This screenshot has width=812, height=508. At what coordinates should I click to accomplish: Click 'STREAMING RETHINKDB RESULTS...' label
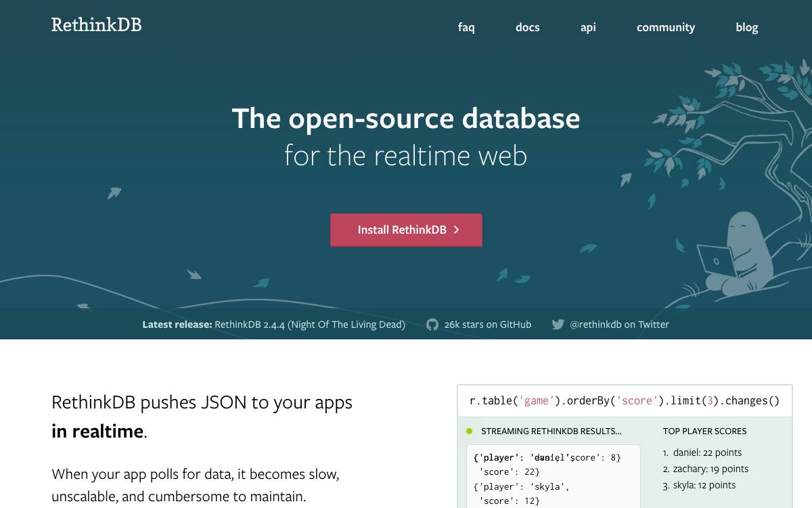(551, 431)
